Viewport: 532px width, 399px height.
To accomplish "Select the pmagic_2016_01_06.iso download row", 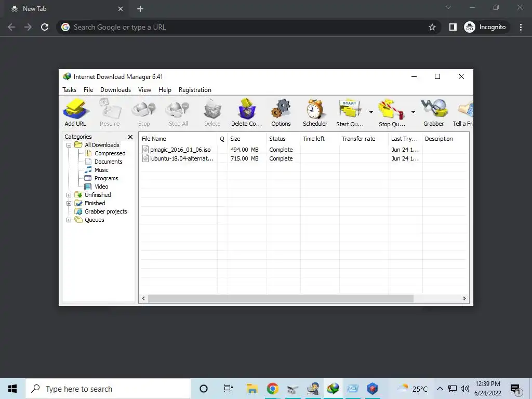I will point(303,150).
